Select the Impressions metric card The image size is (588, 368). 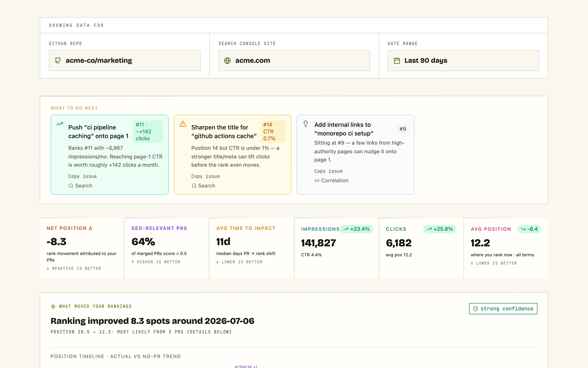[x=336, y=248]
